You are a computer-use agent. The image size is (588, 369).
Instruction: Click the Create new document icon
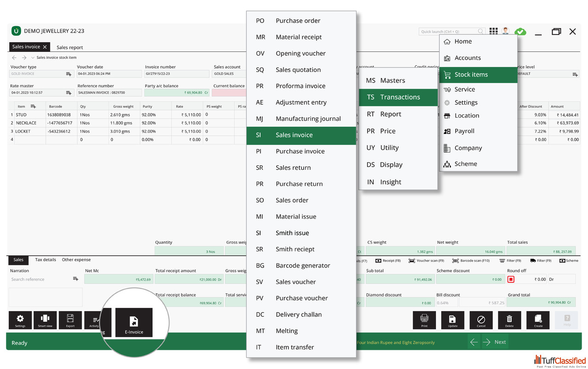[538, 320]
